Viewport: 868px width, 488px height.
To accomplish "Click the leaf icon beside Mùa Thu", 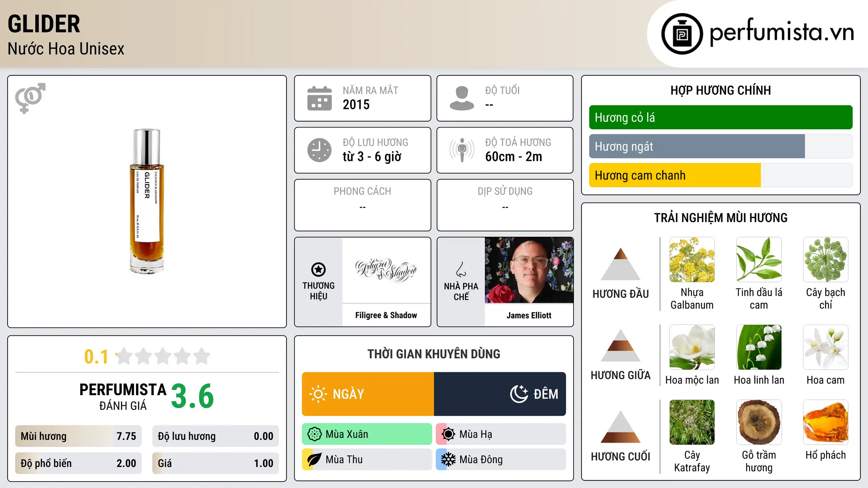I will click(314, 460).
